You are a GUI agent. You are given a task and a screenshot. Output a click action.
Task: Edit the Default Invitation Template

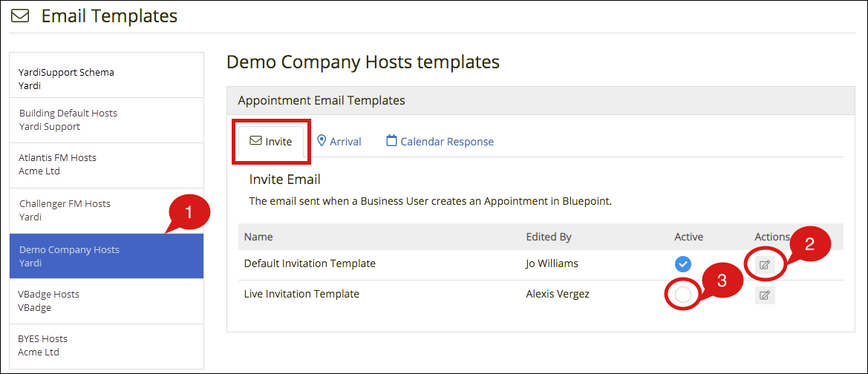coord(765,265)
